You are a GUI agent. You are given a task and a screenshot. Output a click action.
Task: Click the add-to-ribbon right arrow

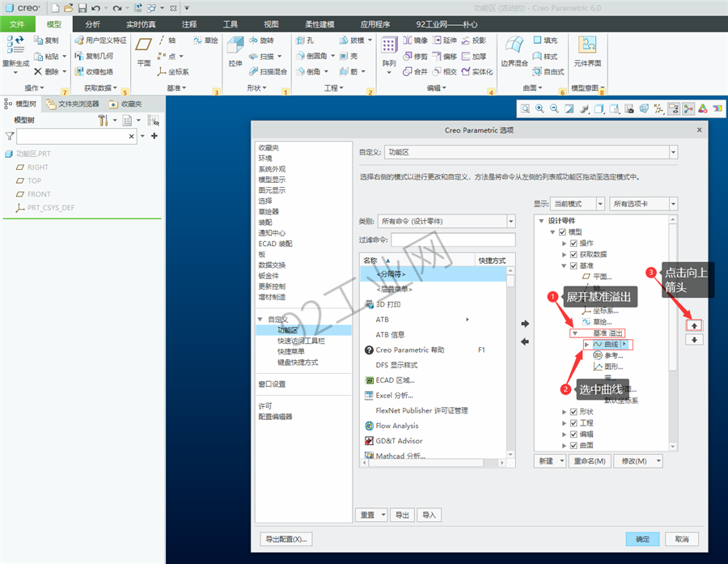point(525,324)
